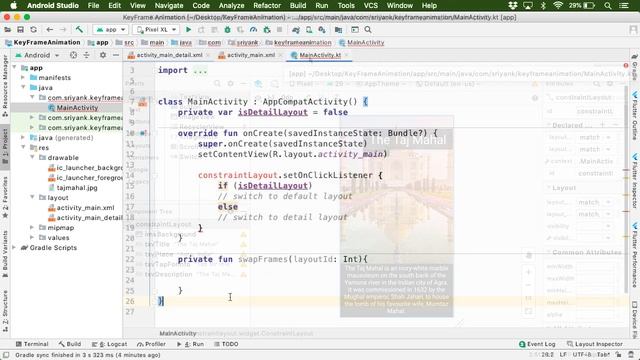Open the Layout Inspector
The width and height of the screenshot is (640, 360).
[595, 344]
